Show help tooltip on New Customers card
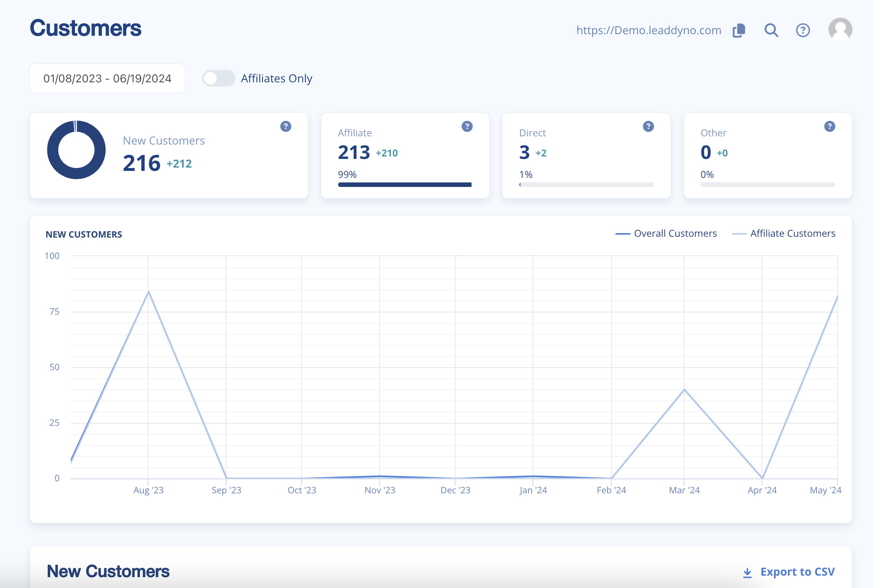The height and width of the screenshot is (588, 873). point(286,126)
